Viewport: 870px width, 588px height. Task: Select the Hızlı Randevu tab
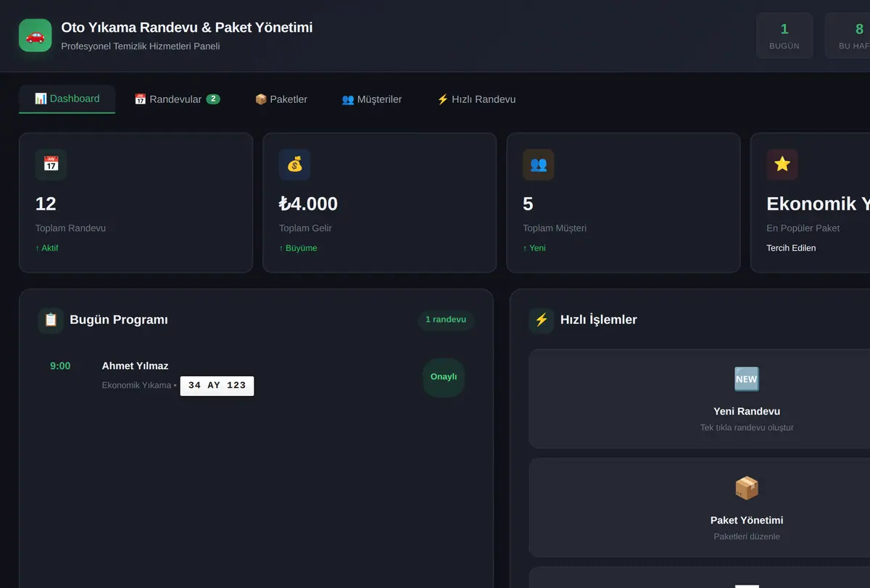[x=476, y=99]
